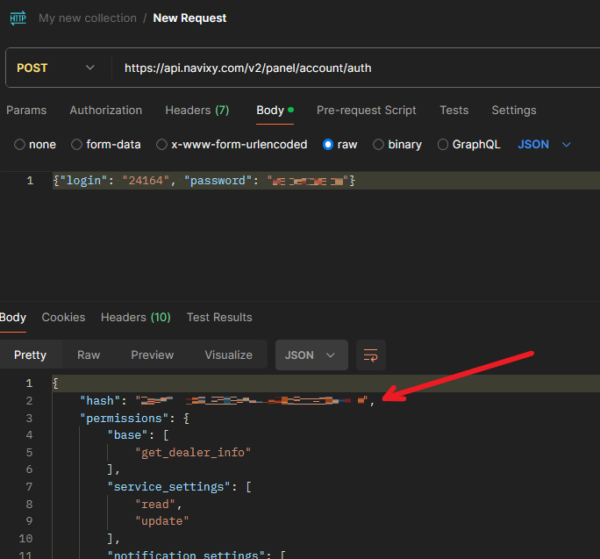600x559 pixels.
Task: Click the "update" value in response
Action: 162,521
